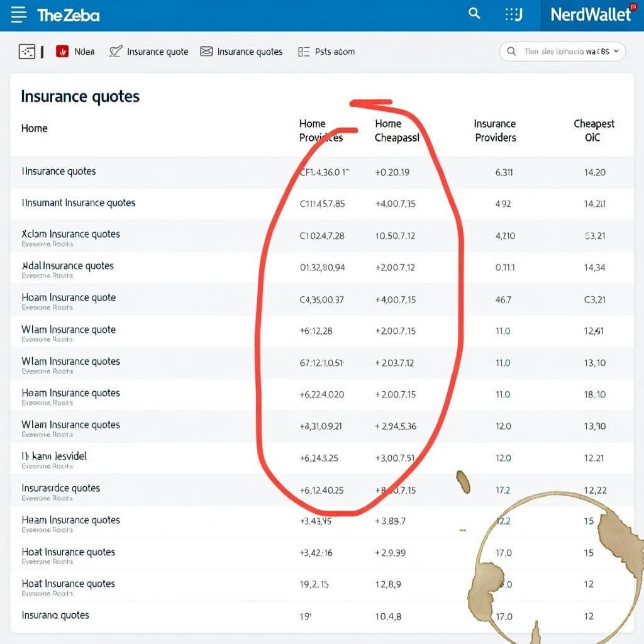644x644 pixels.
Task: Click the TheZeba logo in the header
Action: click(67, 14)
